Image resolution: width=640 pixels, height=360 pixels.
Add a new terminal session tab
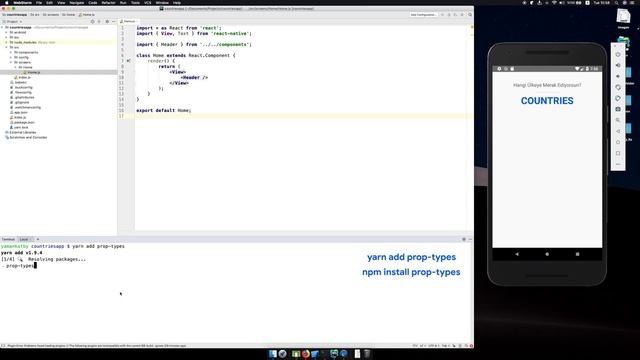[x=38, y=239]
